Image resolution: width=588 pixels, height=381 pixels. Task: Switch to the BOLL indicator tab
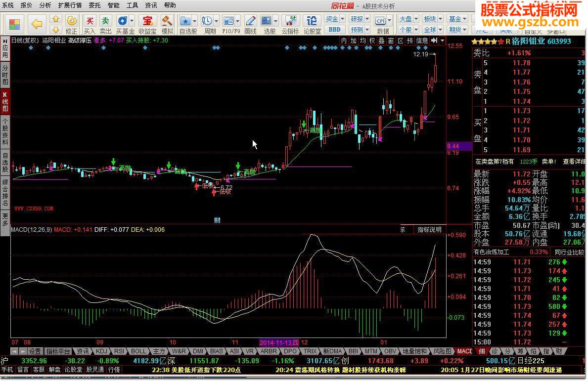[x=138, y=351]
